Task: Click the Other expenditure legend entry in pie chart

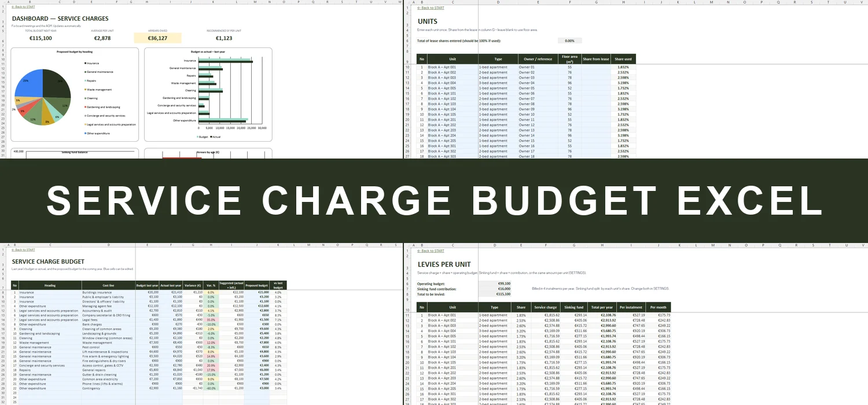Action: (96, 133)
